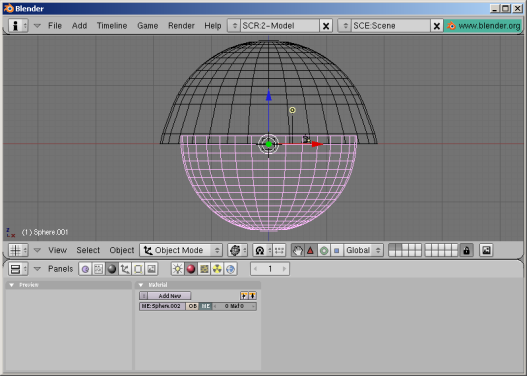Switch to Editing context buttons
The height and width of the screenshot is (376, 527).
click(138, 269)
